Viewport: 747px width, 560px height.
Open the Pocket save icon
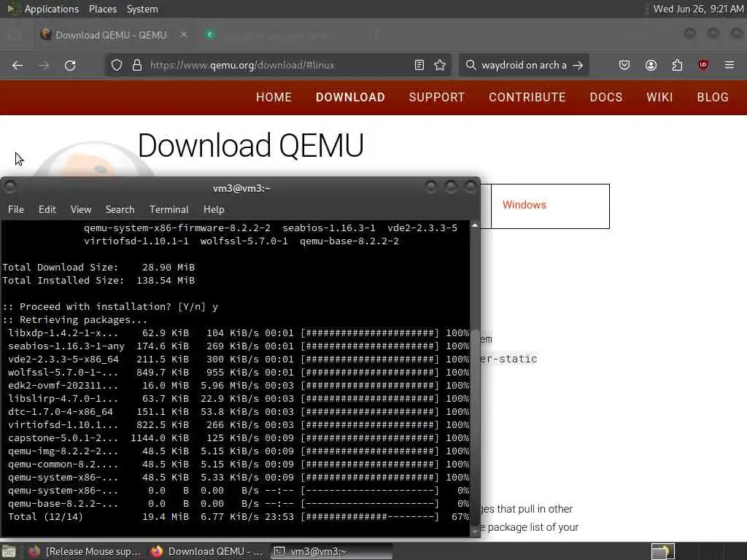pos(624,65)
